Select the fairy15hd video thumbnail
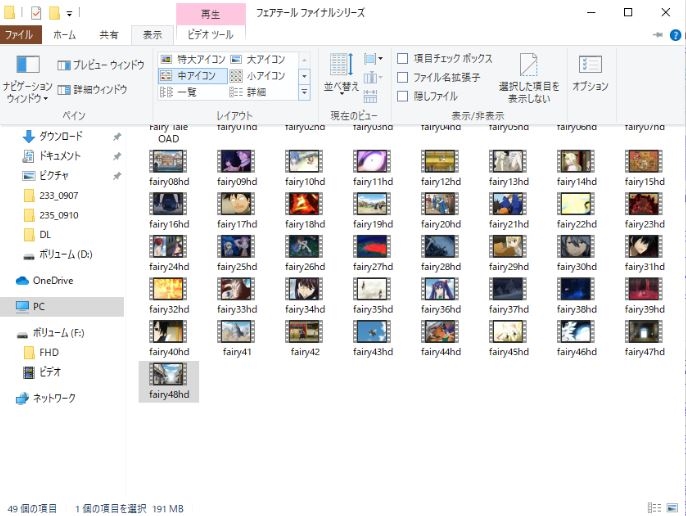Screen dimensions: 686x516 pyautogui.click(x=644, y=161)
